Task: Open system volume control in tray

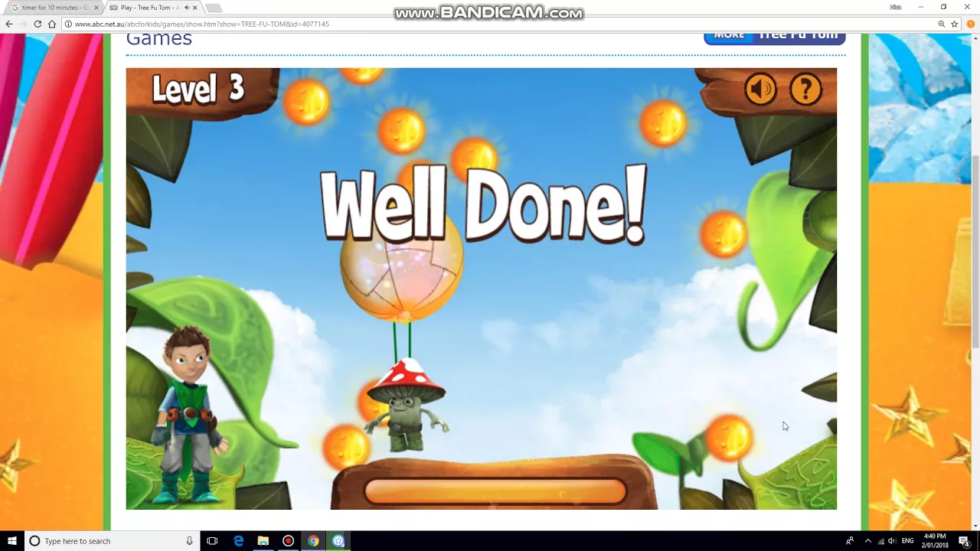Action: (x=892, y=541)
